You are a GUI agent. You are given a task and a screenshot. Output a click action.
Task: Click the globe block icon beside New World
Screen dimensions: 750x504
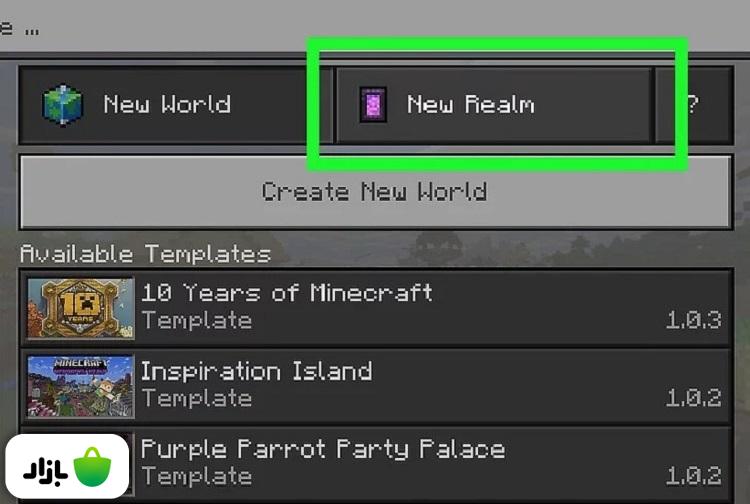(63, 105)
